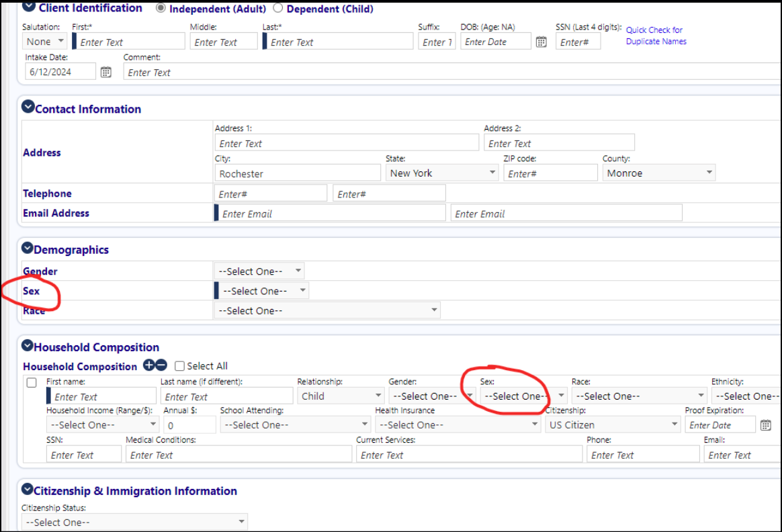
Task: Open Household Income range dropdown
Action: 103,425
